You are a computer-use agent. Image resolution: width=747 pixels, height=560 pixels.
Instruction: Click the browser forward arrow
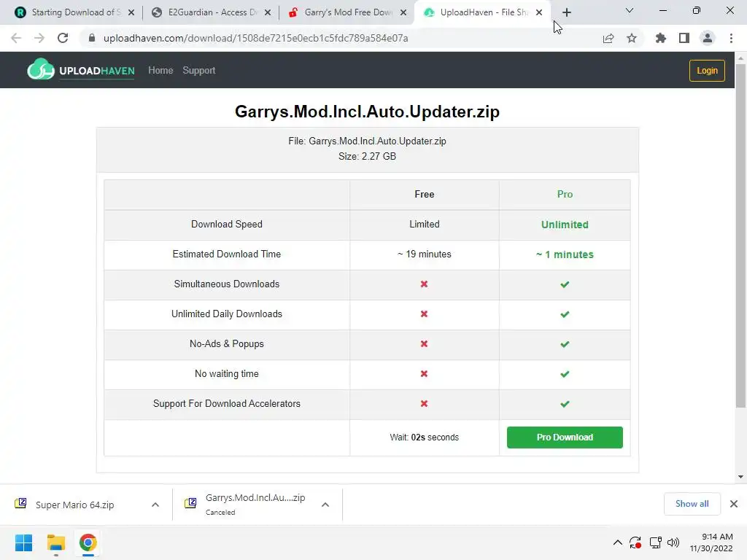(x=39, y=38)
